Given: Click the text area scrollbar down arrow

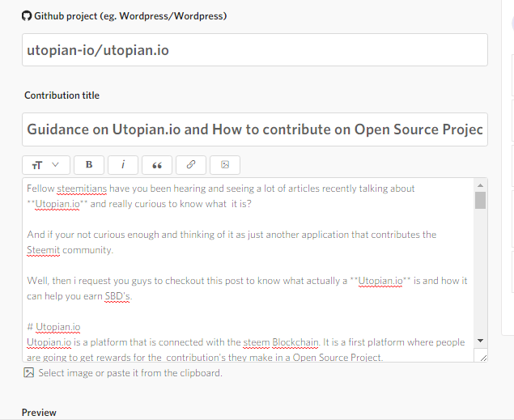Looking at the screenshot, I should click(480, 341).
